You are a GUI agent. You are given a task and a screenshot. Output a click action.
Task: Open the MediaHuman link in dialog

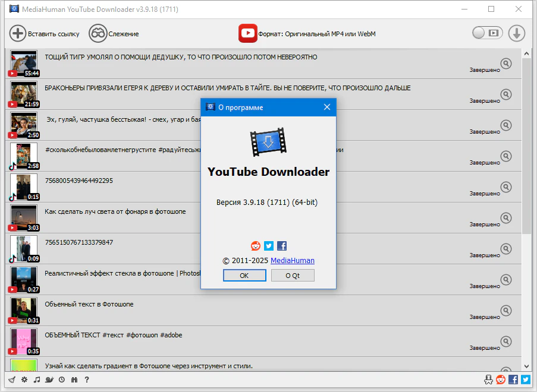(x=293, y=260)
